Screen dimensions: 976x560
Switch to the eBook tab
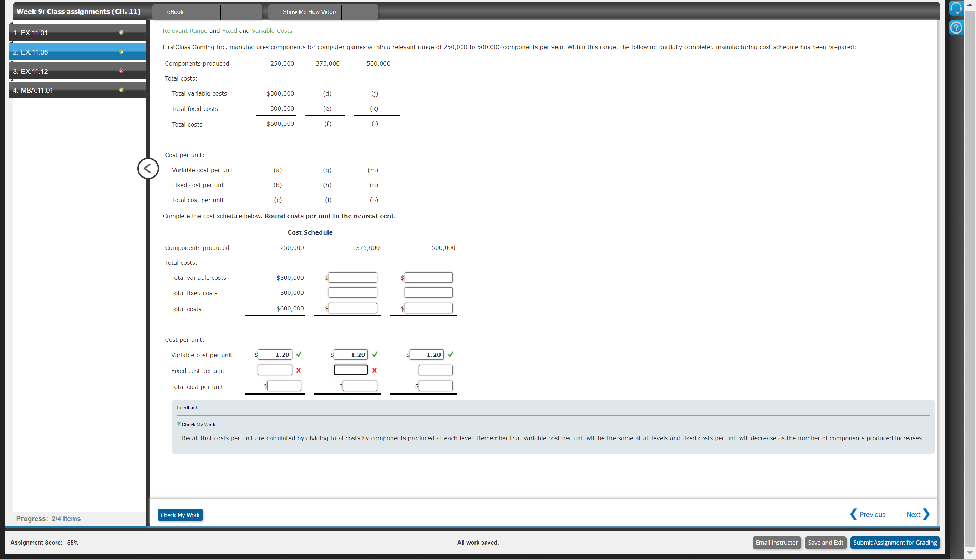click(x=175, y=11)
